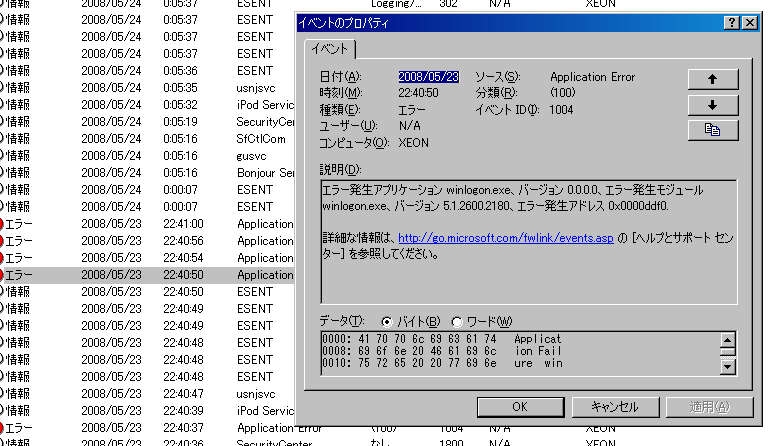Select the ワード (words) radio button
The height and width of the screenshot is (446, 782).
click(x=457, y=321)
